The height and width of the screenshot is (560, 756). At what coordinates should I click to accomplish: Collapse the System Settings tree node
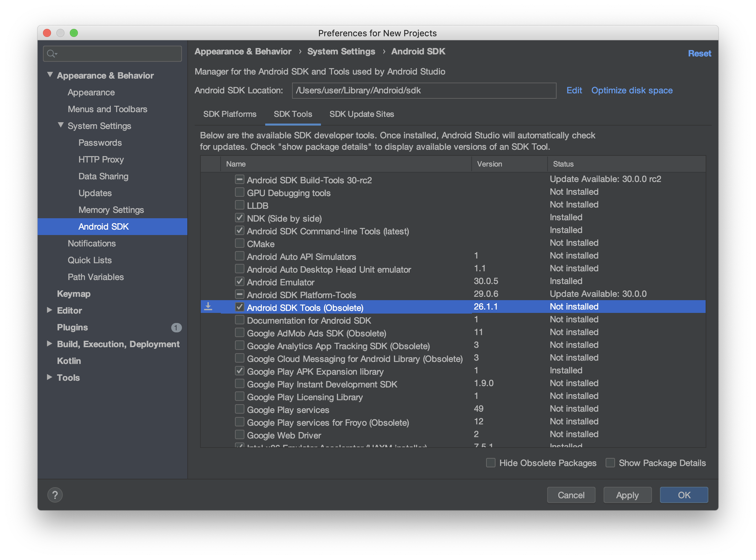click(x=61, y=125)
